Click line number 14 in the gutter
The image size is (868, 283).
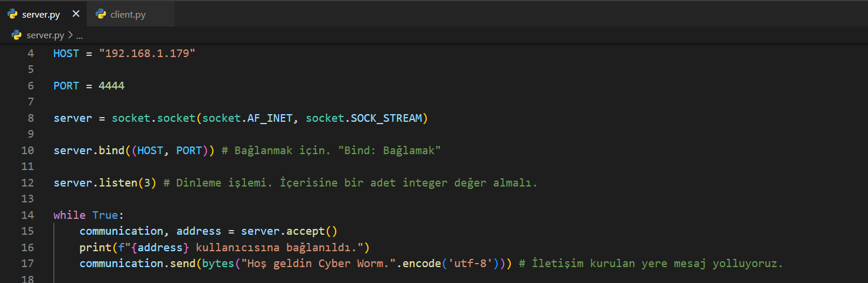[28, 215]
